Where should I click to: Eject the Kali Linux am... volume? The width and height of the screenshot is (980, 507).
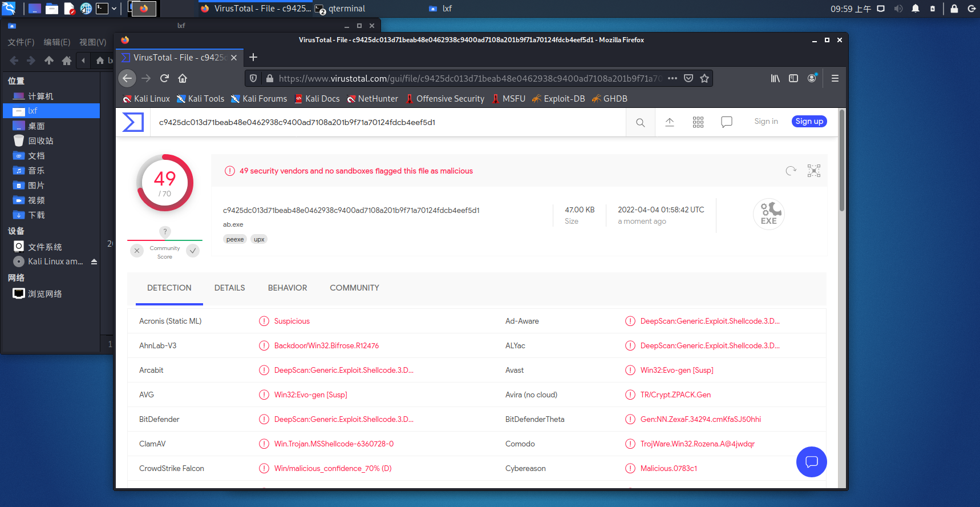(94, 261)
